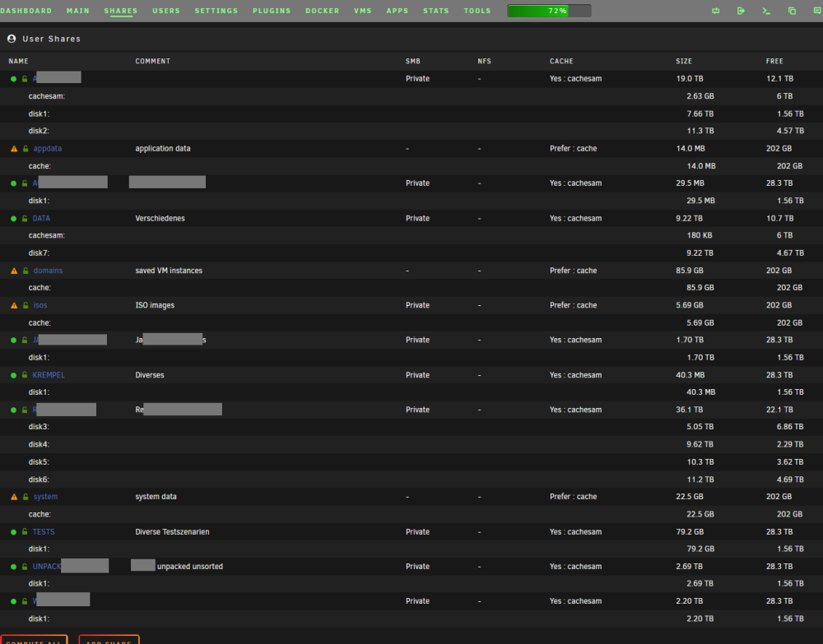
Task: Click the NFS column header
Action: 485,62
